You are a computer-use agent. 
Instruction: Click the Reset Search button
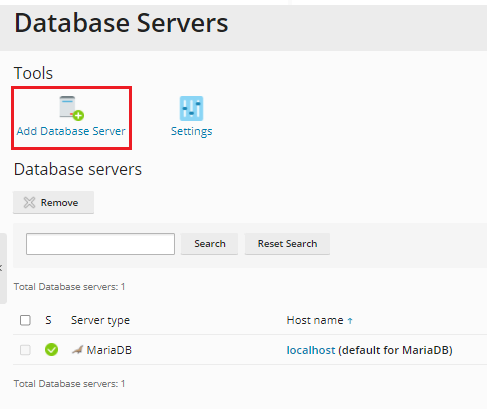[x=287, y=244]
